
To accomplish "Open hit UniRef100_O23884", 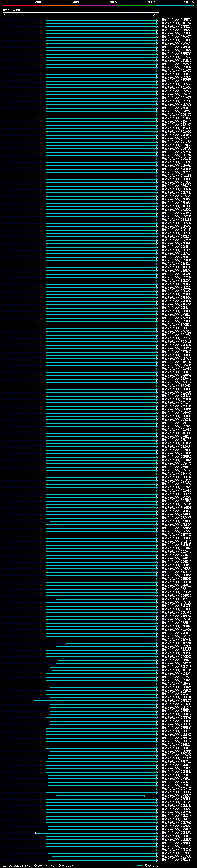I will click(x=176, y=33).
